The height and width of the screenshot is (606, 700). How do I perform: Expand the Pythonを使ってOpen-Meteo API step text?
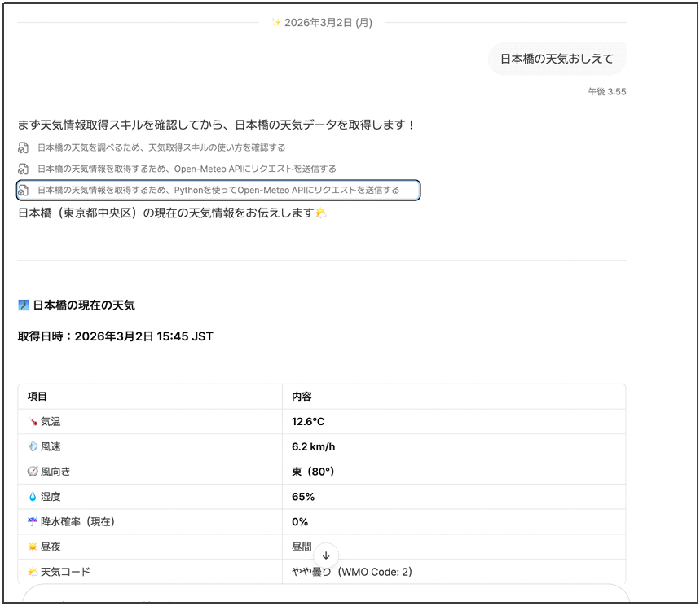coord(218,191)
